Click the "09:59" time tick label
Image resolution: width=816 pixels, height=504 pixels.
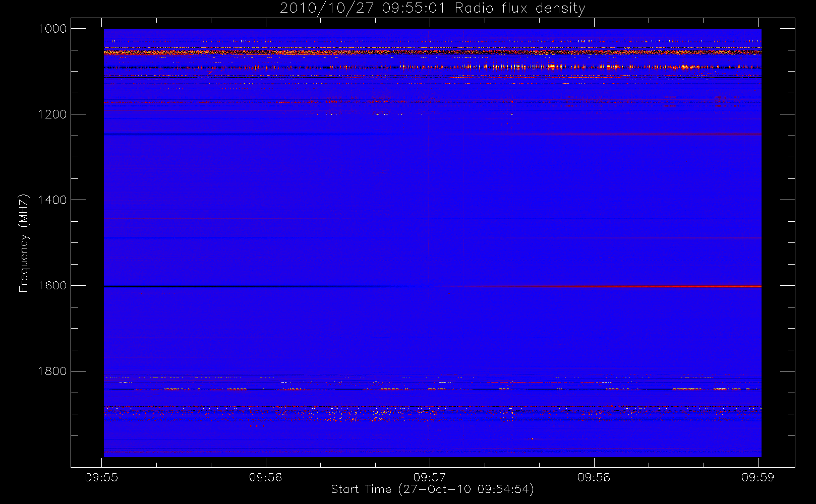[x=757, y=477]
